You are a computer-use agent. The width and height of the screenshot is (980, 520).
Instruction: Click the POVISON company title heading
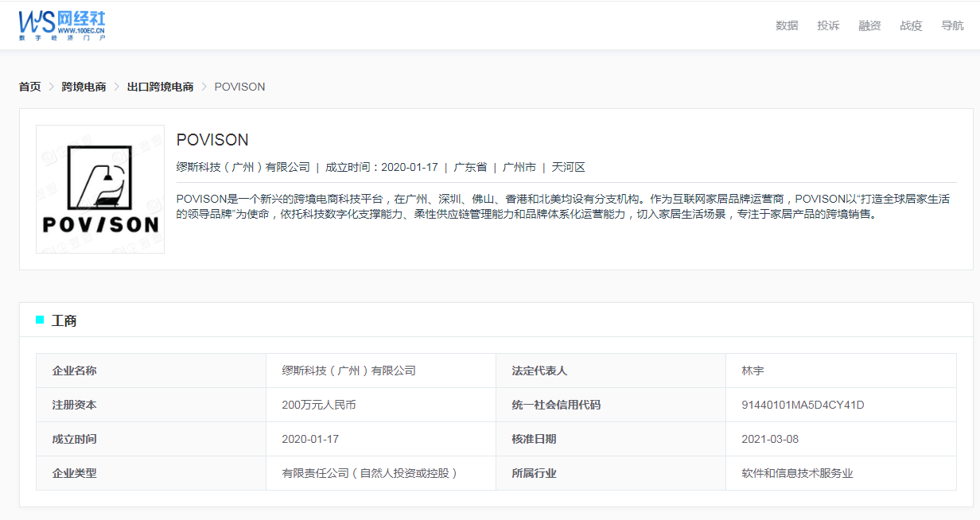[x=212, y=140]
